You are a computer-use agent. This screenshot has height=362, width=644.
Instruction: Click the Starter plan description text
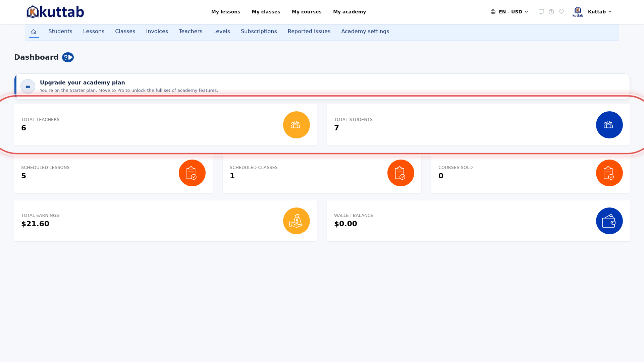coord(129,90)
